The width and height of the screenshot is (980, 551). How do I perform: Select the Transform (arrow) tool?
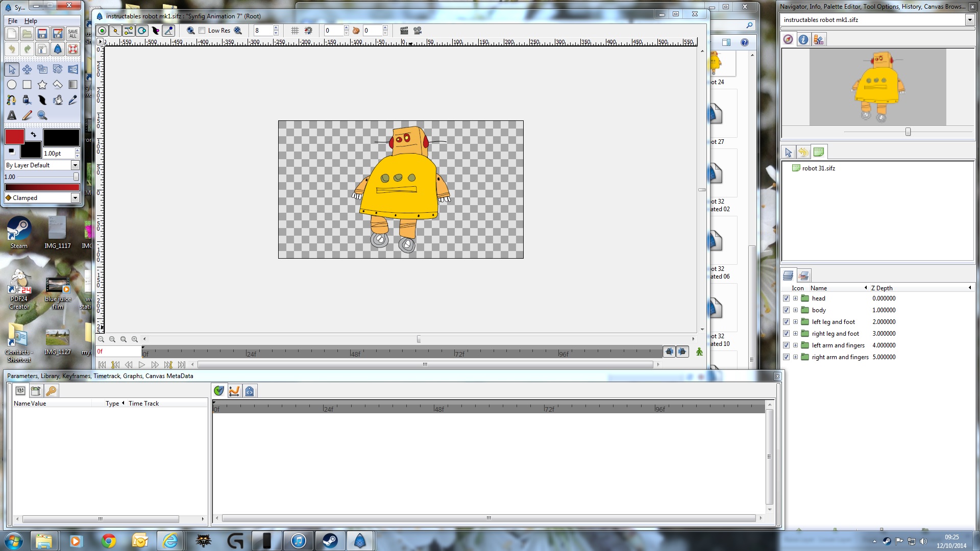tap(12, 69)
